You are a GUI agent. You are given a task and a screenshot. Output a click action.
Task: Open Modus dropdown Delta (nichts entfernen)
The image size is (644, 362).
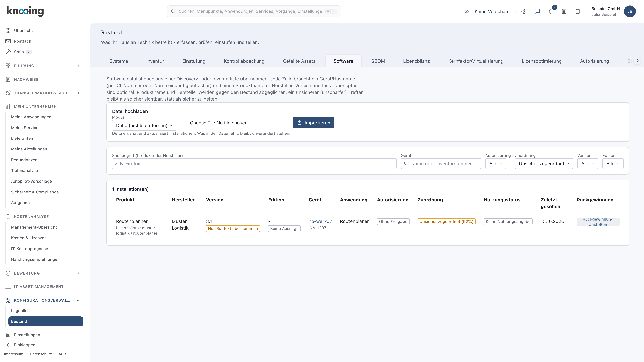[144, 125]
